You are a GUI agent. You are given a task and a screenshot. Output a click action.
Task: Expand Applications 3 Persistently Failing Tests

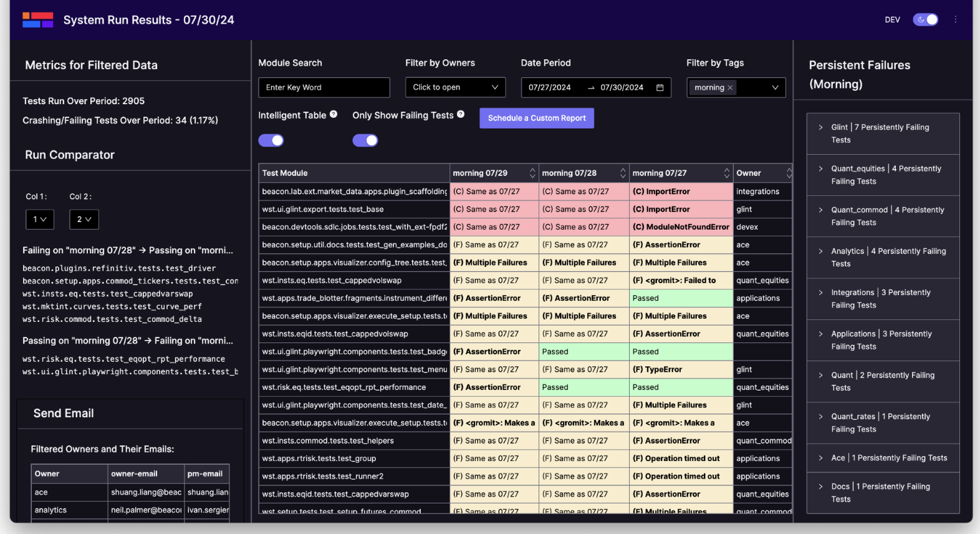[883, 340]
